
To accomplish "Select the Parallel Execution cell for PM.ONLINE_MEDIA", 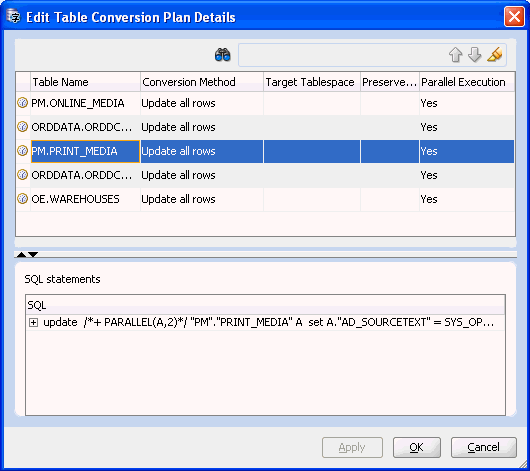I will [467, 103].
